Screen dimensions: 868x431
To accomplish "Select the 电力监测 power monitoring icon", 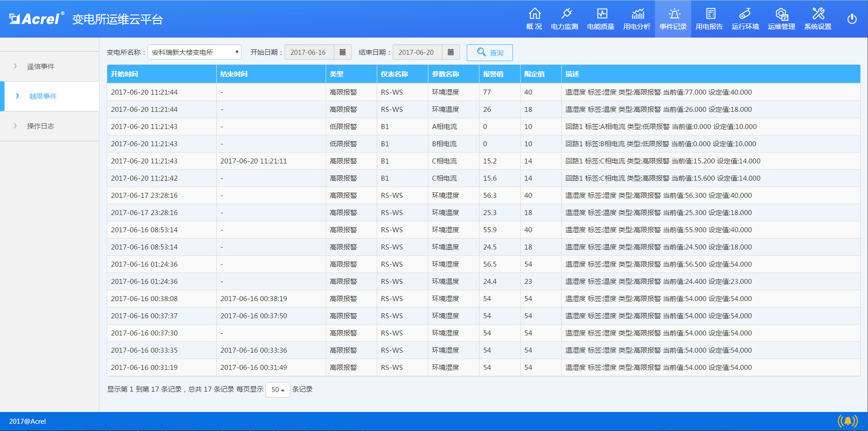I will [564, 18].
